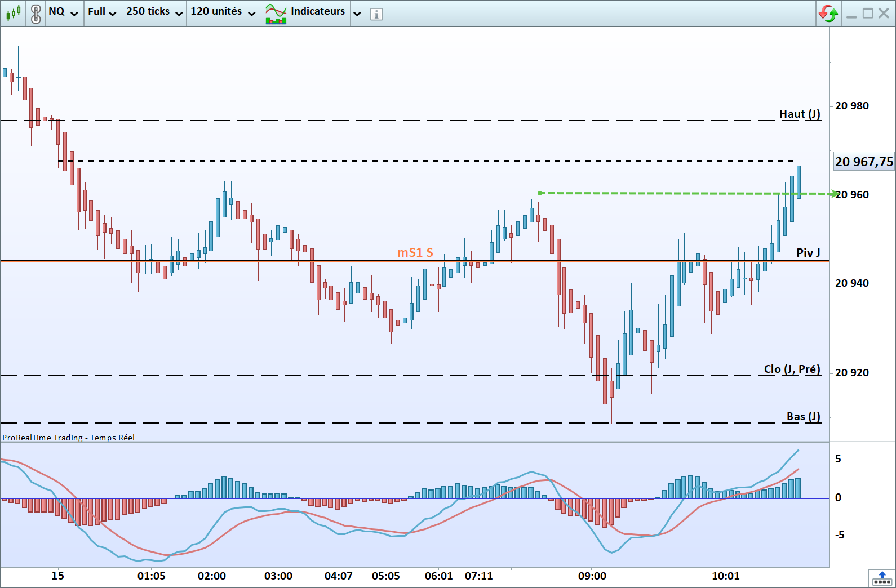Expand the 120 unités dropdown
The image size is (896, 588).
(x=223, y=12)
